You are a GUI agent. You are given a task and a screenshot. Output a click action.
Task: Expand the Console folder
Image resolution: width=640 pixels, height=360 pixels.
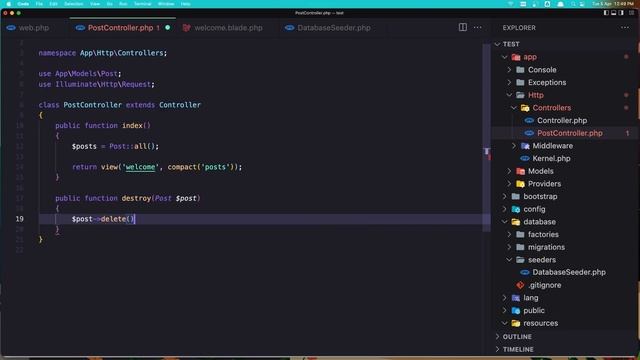click(x=509, y=70)
